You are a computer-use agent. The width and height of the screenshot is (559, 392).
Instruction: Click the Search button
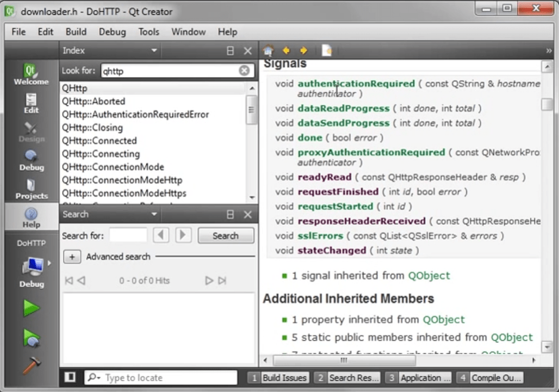[x=226, y=236]
